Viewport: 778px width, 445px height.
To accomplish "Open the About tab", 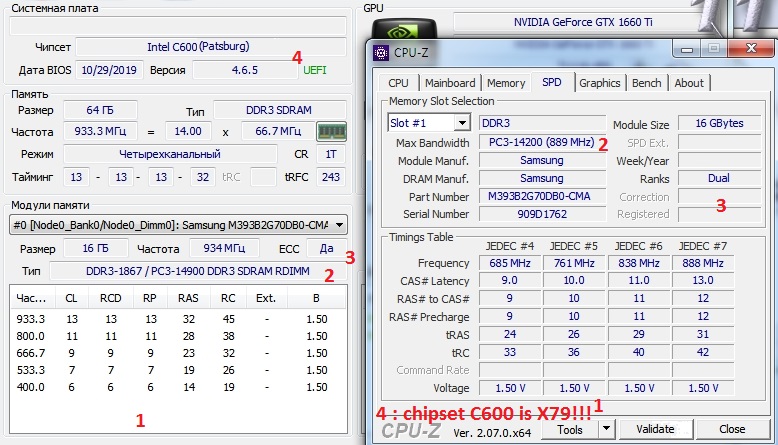I will [x=689, y=83].
